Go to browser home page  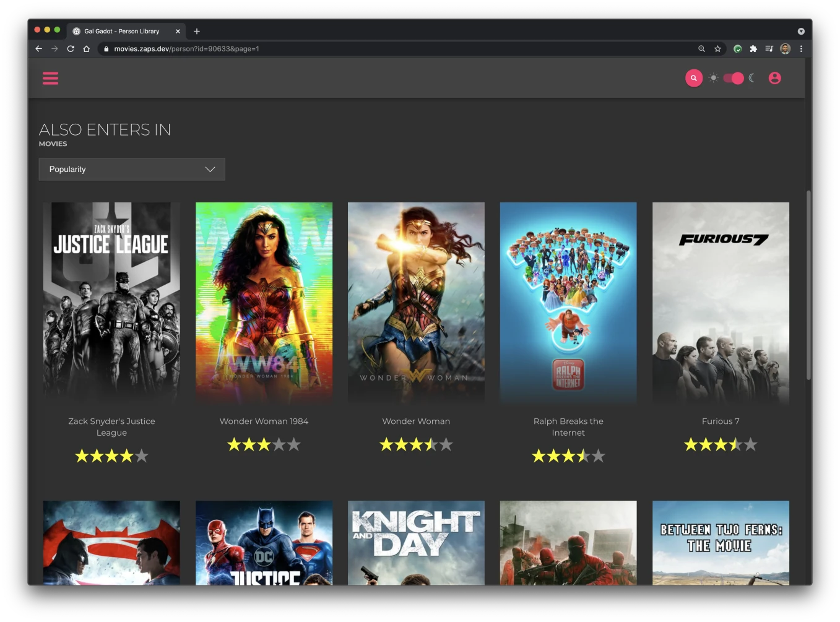(x=87, y=49)
